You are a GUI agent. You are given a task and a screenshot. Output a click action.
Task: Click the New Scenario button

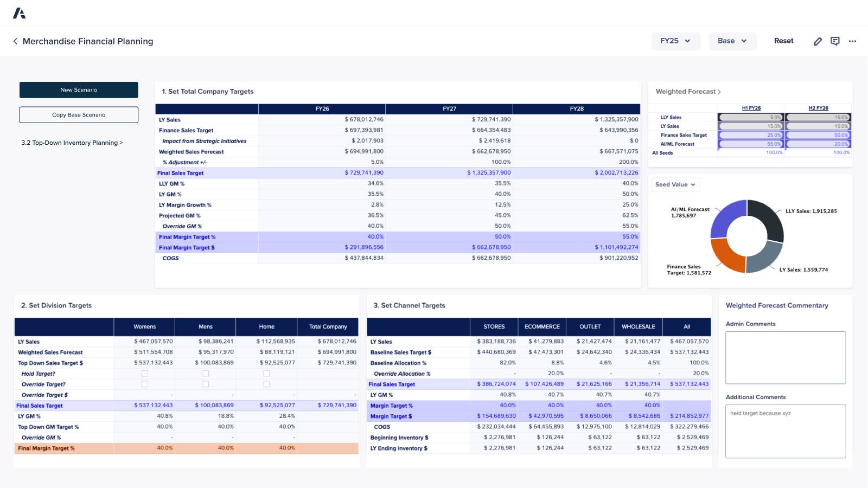click(x=79, y=89)
